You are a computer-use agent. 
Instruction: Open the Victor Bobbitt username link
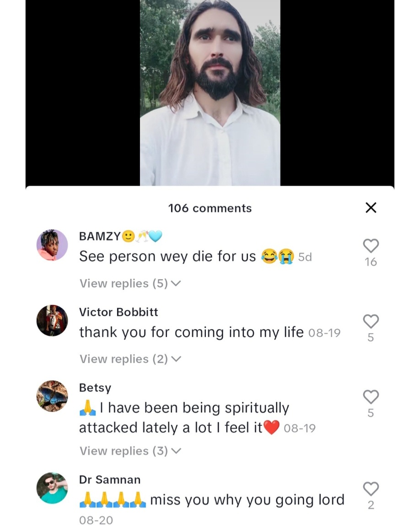pos(118,312)
